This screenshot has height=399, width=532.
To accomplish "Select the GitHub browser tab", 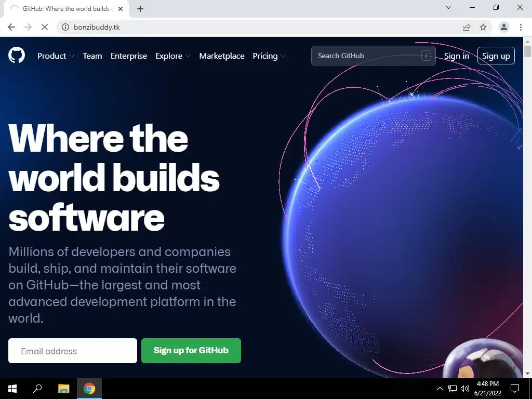I will tap(66, 9).
